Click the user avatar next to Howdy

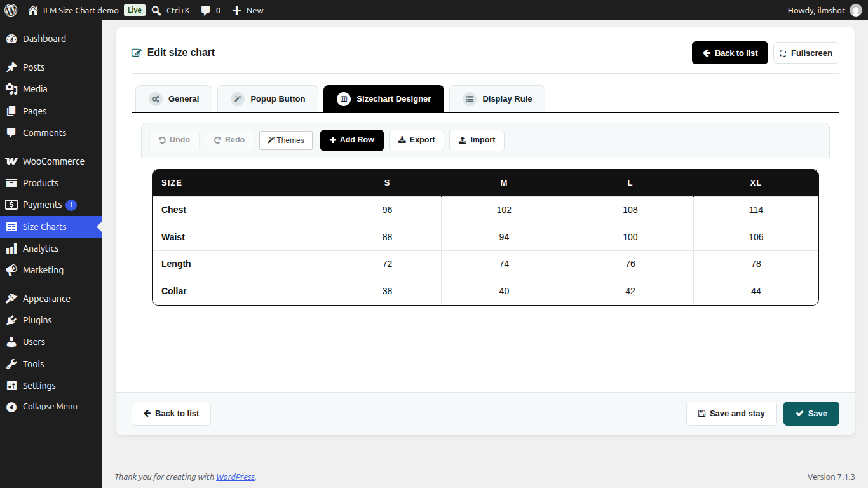click(856, 10)
